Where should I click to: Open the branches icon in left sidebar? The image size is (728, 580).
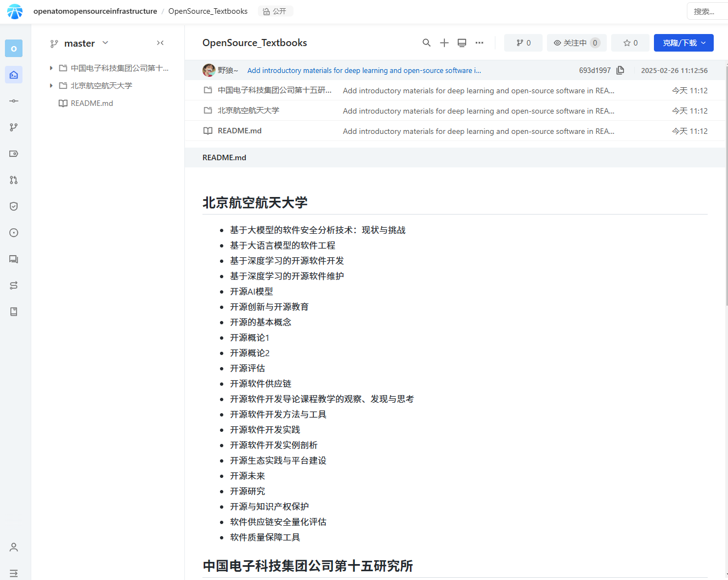point(14,127)
